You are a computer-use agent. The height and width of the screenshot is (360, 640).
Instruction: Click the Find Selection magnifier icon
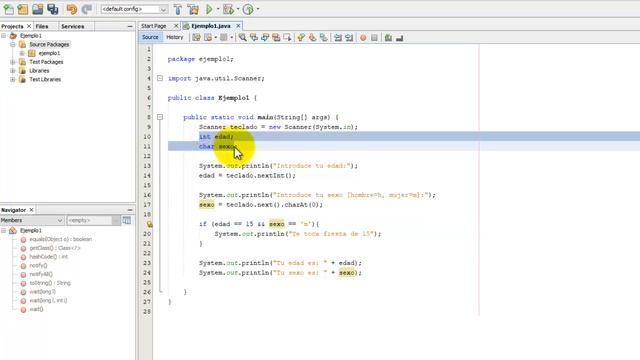(x=242, y=38)
